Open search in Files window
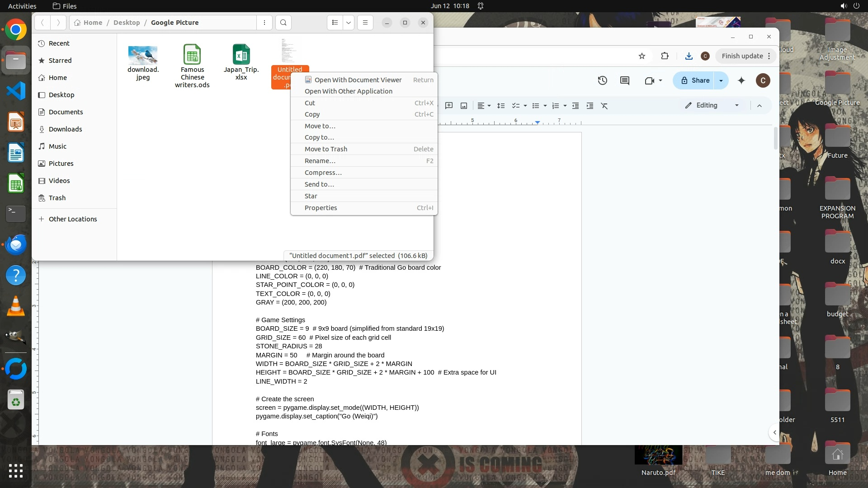Viewport: 868px width, 488px height. tap(283, 23)
